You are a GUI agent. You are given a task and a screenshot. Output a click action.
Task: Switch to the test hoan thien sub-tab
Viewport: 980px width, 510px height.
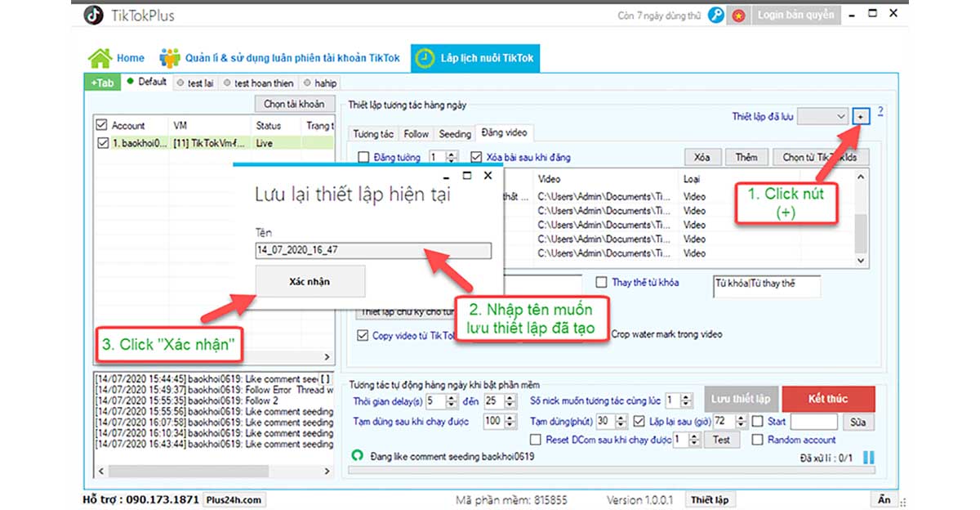click(259, 83)
